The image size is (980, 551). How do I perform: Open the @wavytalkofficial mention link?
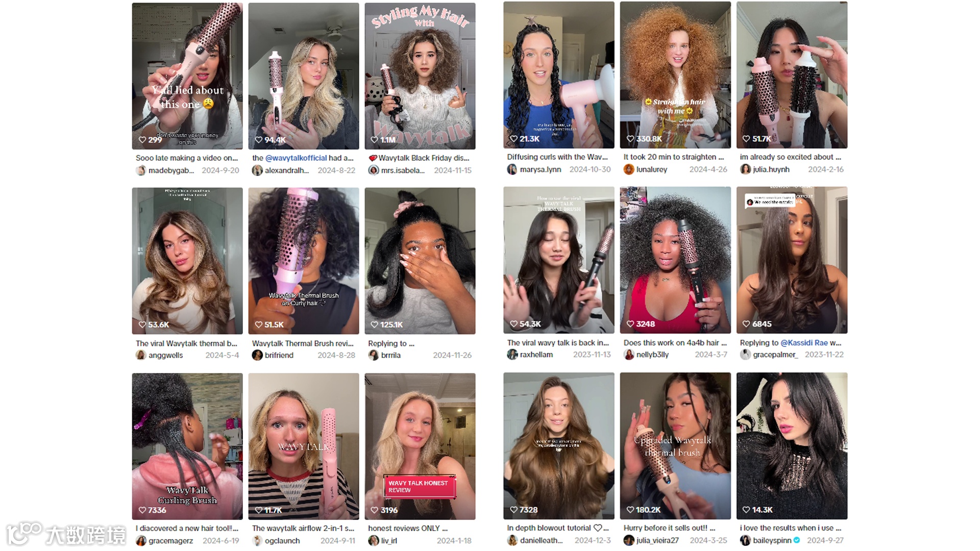point(296,158)
